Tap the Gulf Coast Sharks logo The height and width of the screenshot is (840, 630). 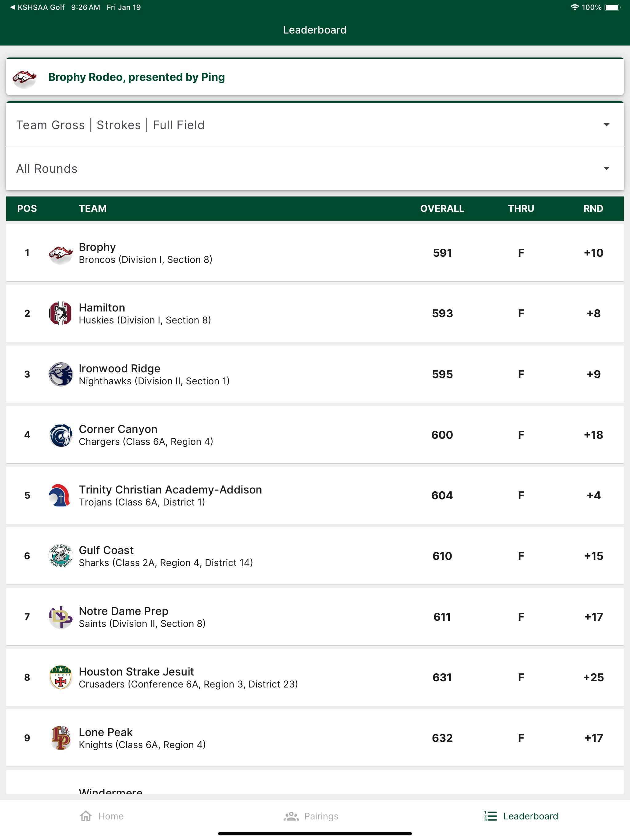click(60, 556)
